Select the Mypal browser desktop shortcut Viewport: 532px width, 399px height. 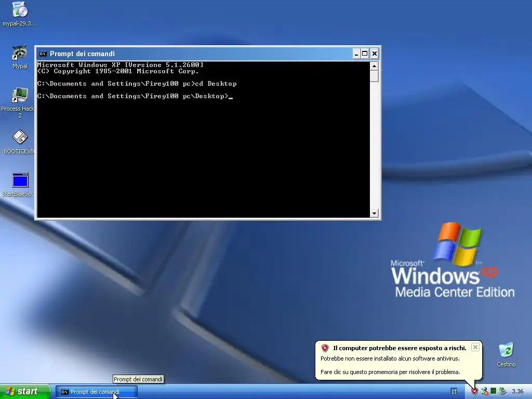(20, 57)
